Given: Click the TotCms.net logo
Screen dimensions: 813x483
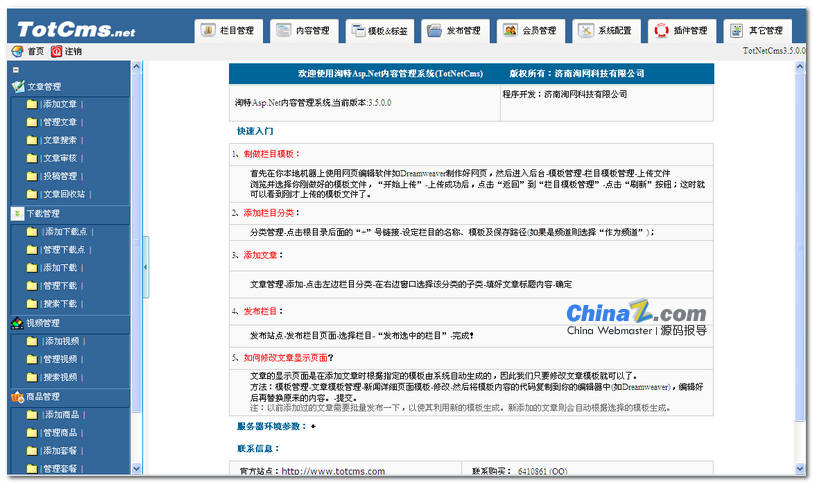Looking at the screenshot, I should [x=76, y=30].
